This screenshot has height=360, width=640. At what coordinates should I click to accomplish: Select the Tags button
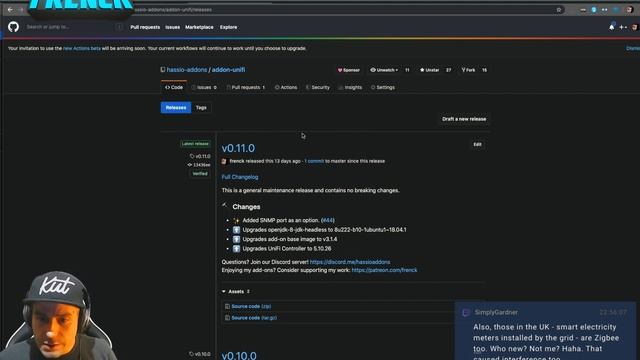[x=201, y=108]
